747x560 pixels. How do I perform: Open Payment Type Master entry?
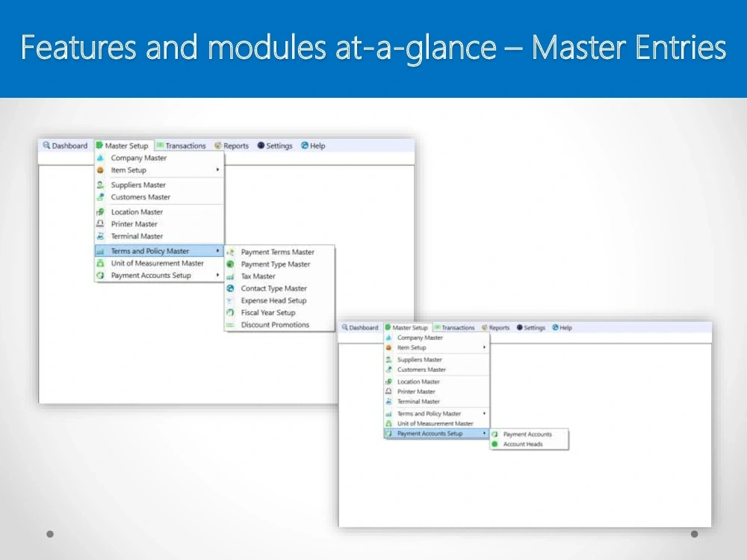pyautogui.click(x=279, y=264)
